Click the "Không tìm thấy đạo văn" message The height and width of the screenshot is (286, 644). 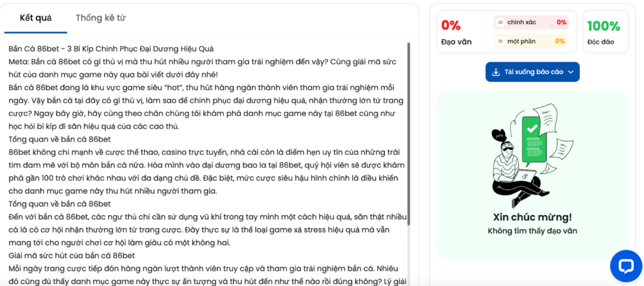point(532,231)
